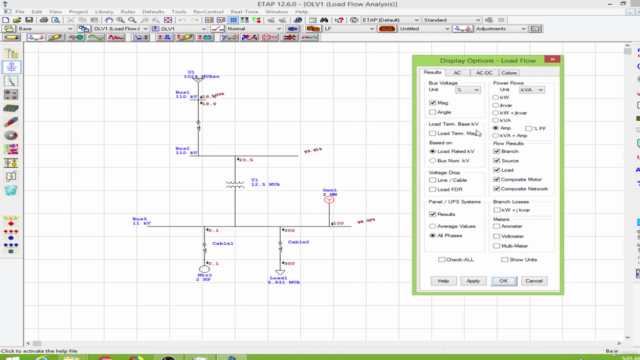
Task: Switch to Harmonic Analysis mode icon
Action: coord(96,38)
